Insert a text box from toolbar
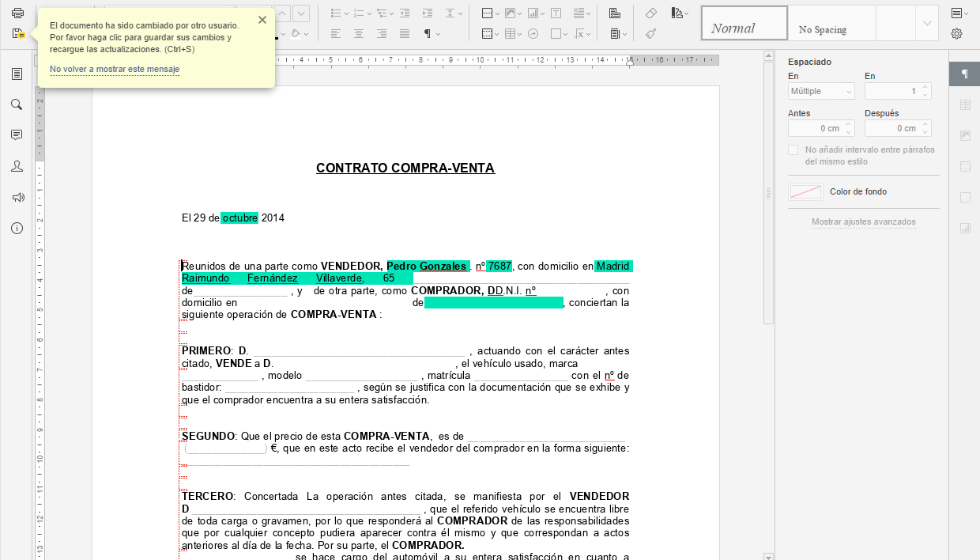This screenshot has height=560, width=980. (x=556, y=13)
